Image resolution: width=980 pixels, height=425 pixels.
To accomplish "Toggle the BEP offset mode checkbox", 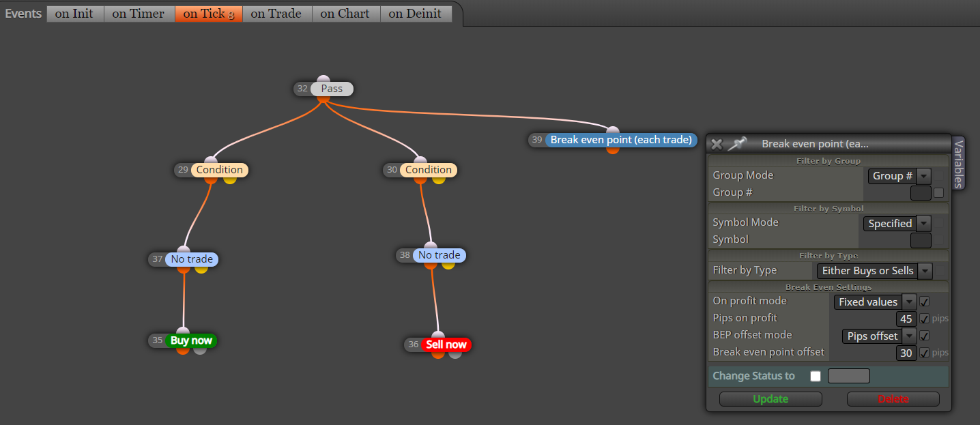I will click(924, 336).
